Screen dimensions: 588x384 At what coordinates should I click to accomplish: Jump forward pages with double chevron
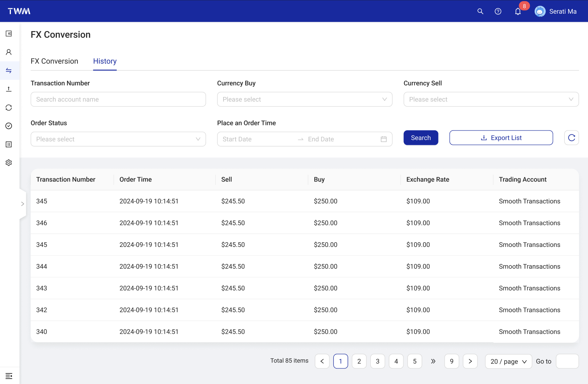tap(433, 361)
